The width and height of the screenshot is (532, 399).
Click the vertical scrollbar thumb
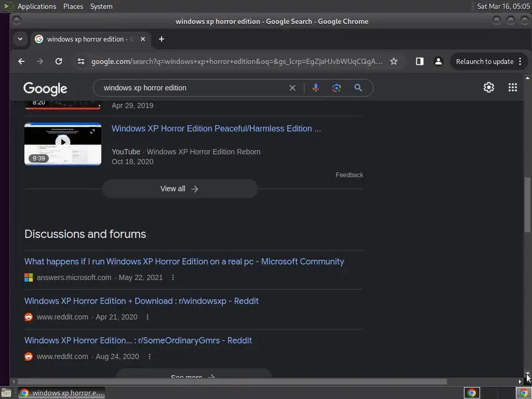[x=527, y=205]
